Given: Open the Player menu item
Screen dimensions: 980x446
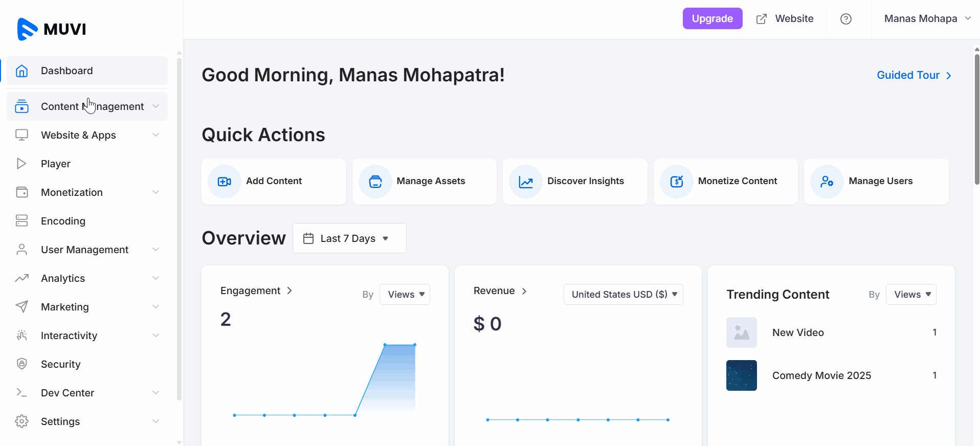Looking at the screenshot, I should [56, 164].
